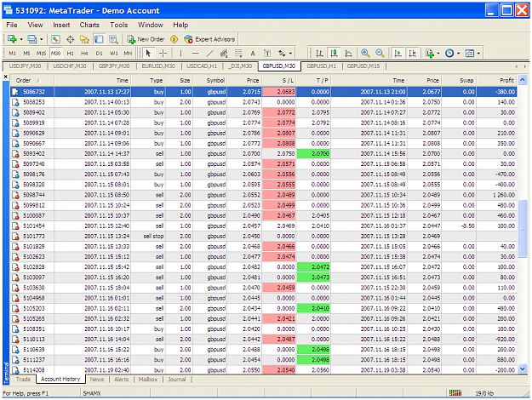The height and width of the screenshot is (400, 532).
Task: Select the M30 timeframe button
Action: [x=55, y=54]
